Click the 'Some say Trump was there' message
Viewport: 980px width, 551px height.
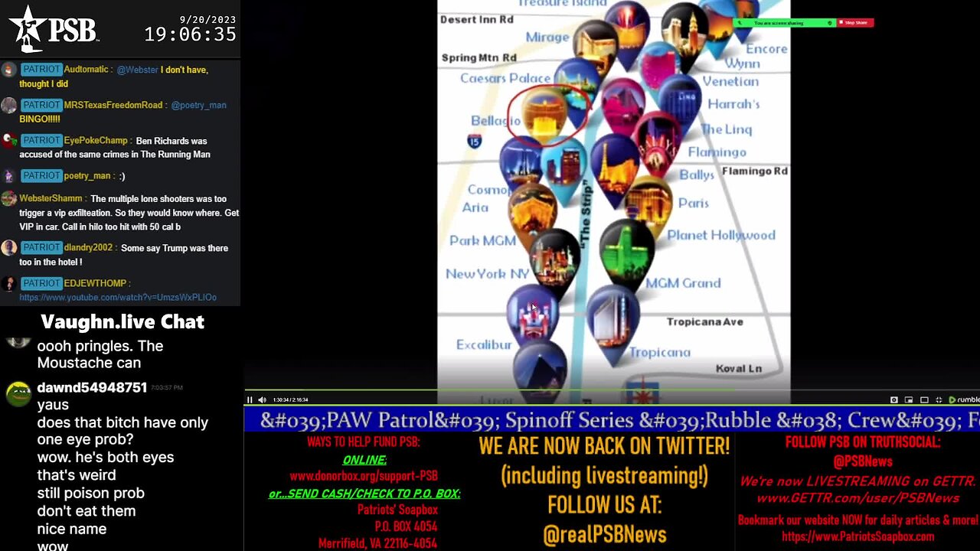point(124,255)
